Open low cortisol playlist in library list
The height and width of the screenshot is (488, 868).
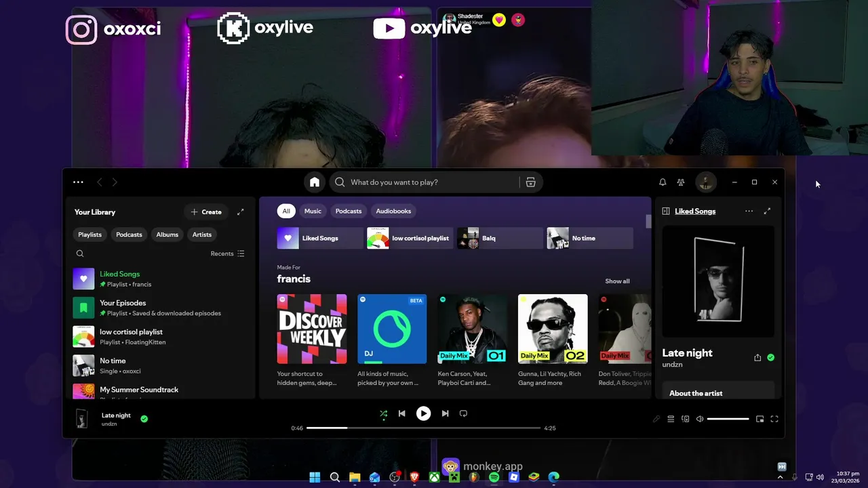pyautogui.click(x=161, y=337)
